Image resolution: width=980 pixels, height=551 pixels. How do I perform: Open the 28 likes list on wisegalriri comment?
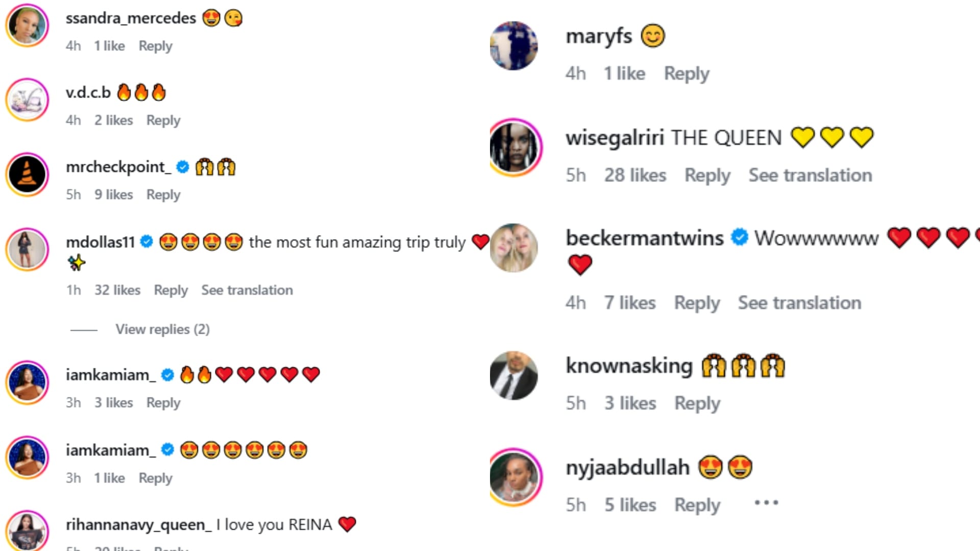(x=635, y=176)
